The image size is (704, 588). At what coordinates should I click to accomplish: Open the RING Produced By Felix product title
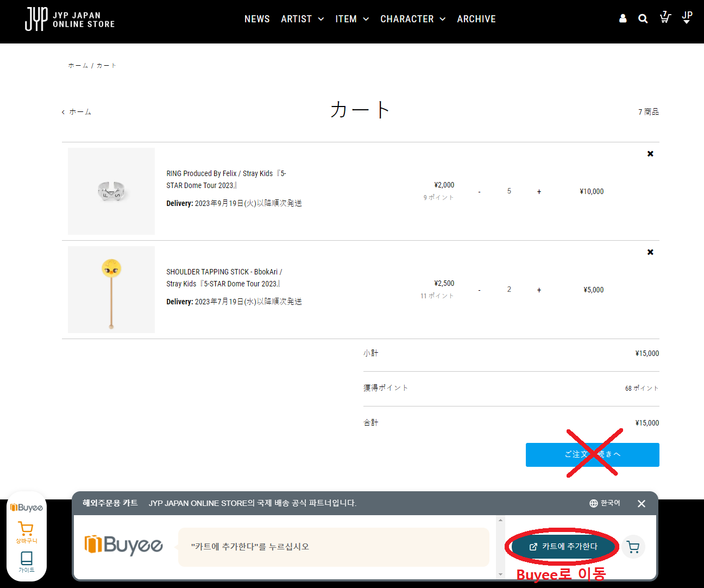point(226,179)
